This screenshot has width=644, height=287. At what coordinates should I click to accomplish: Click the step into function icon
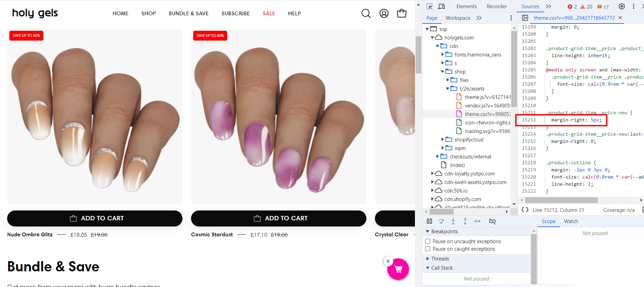click(453, 221)
